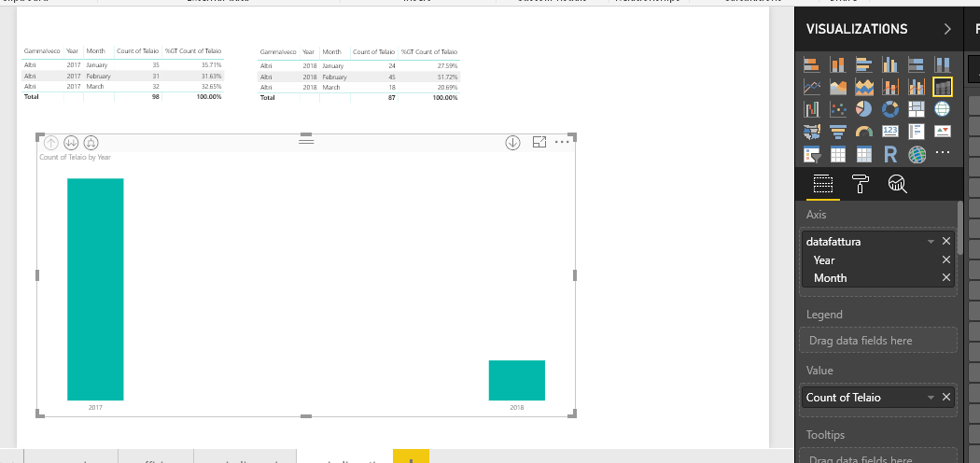Viewport: 980px width, 463px height.
Task: Select the Matrix visual
Action: [863, 154]
